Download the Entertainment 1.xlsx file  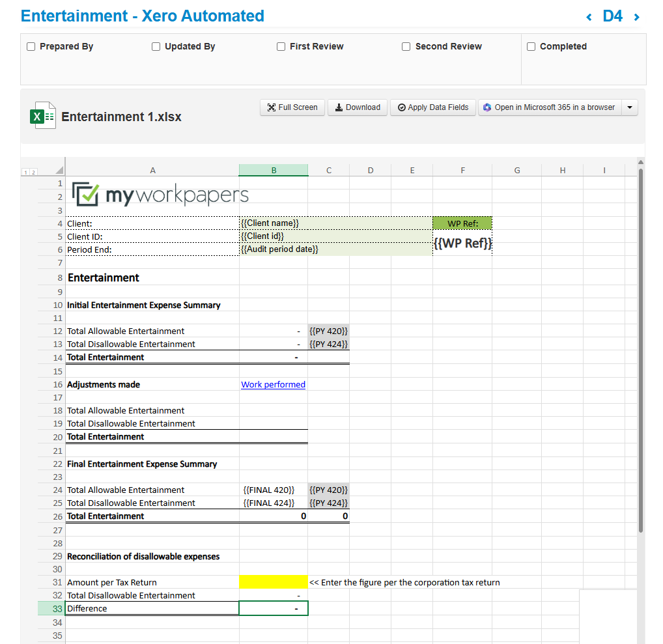click(x=358, y=107)
